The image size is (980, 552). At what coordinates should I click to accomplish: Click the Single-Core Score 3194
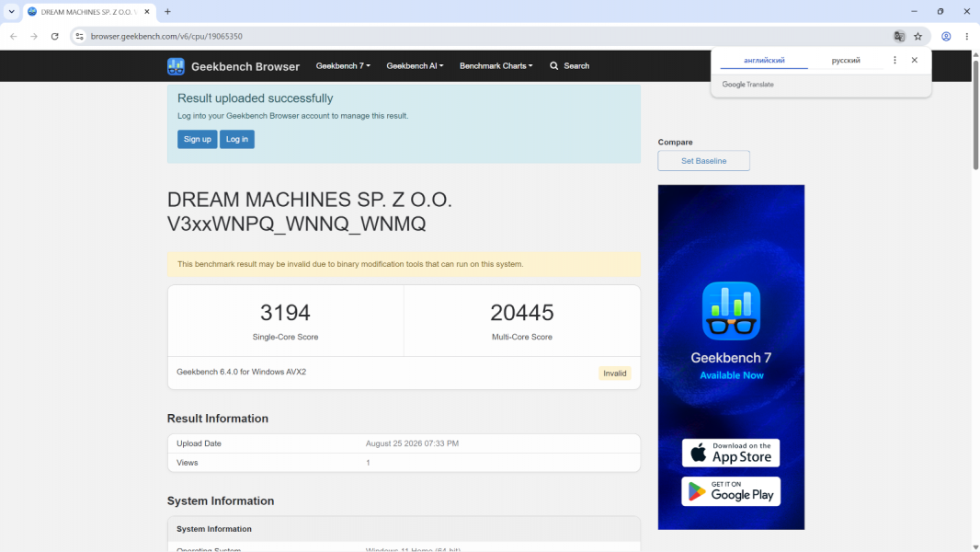point(285,313)
